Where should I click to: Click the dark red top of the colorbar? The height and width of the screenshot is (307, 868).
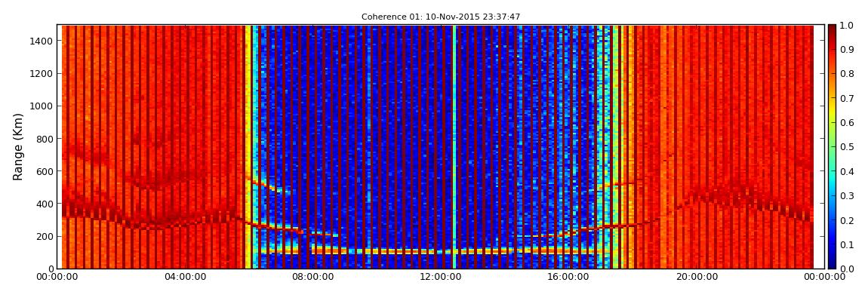(832, 30)
